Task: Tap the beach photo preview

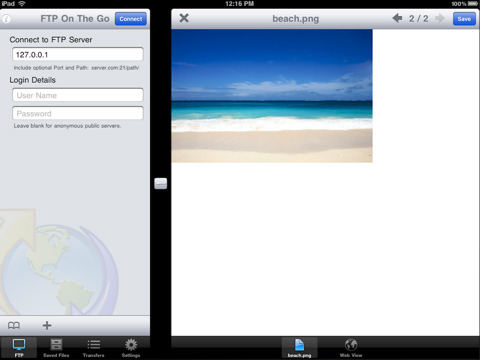Action: [x=272, y=96]
